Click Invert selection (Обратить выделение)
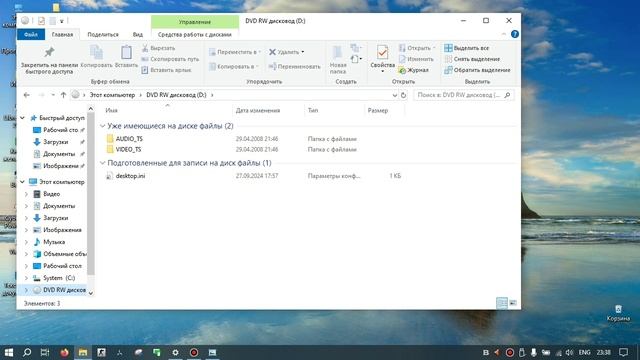The height and width of the screenshot is (360, 640). [477, 70]
